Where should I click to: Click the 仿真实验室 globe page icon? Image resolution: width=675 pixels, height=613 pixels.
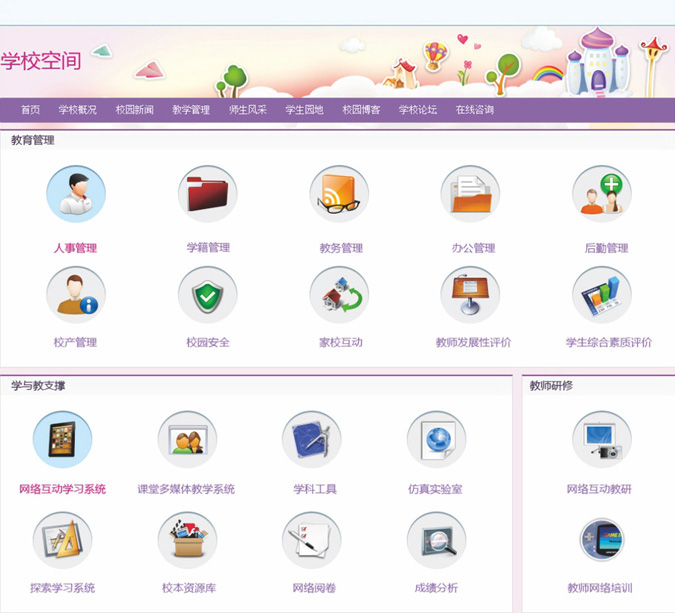click(x=437, y=440)
